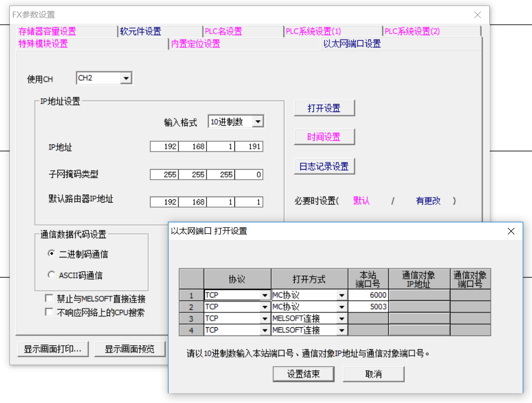The width and height of the screenshot is (532, 403).
Task: Switch to the 存储器容量设置 tab
Action: 47,32
